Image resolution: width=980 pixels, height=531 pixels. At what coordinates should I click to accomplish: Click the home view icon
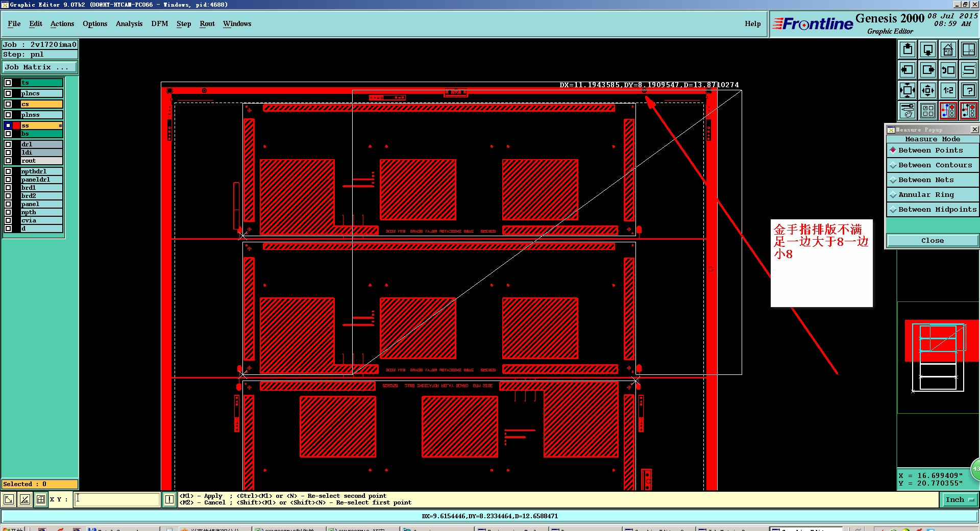[948, 49]
